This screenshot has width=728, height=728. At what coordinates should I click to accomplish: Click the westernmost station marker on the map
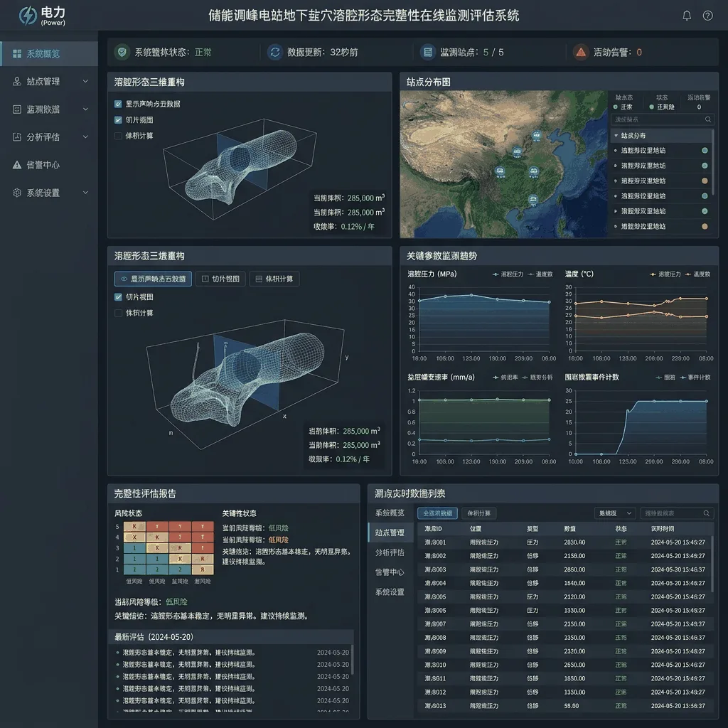[x=500, y=172]
